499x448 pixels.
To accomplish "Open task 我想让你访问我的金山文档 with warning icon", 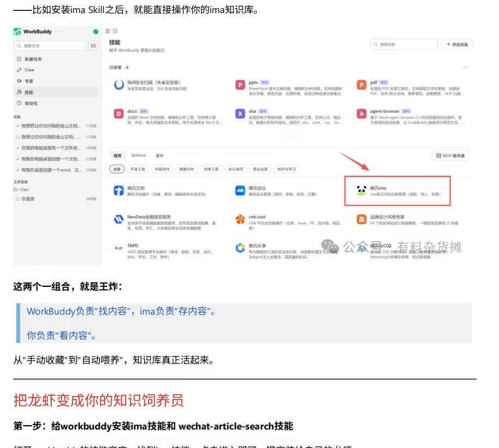I will 56,137.
